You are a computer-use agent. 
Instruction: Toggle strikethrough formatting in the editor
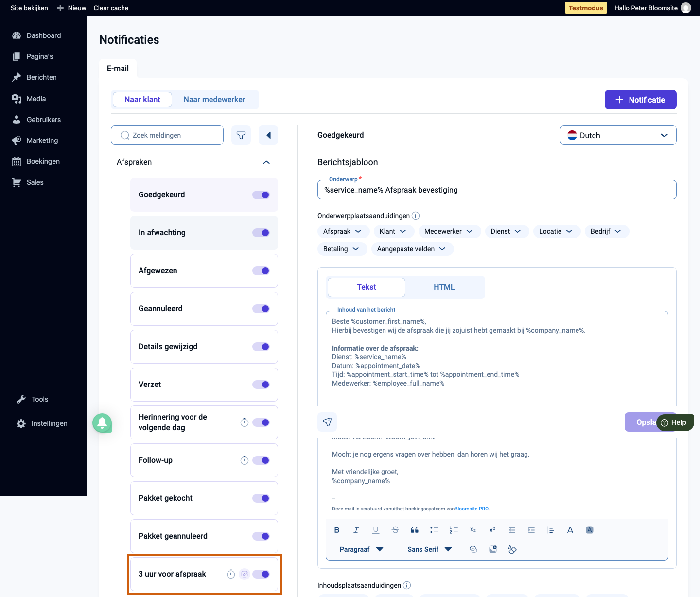pos(395,530)
